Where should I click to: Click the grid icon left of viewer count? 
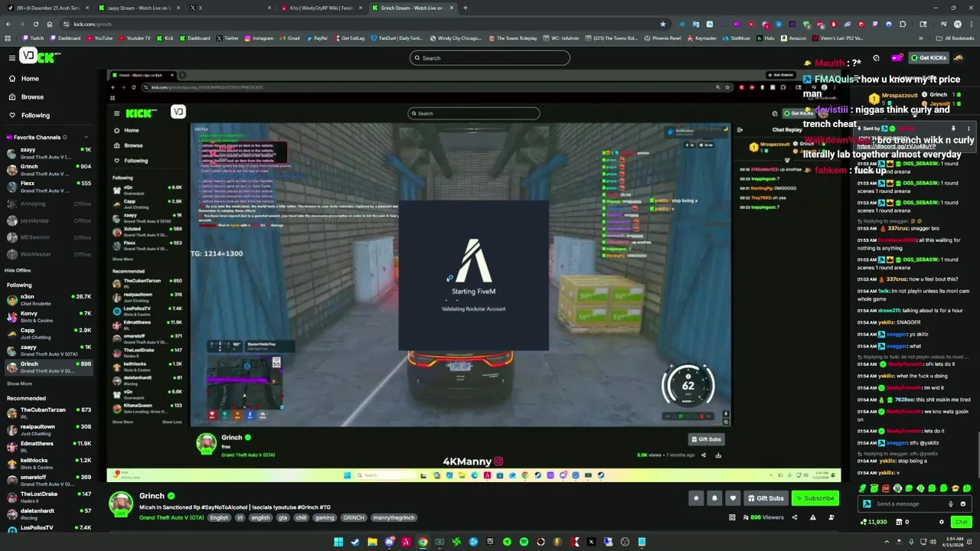(732, 517)
